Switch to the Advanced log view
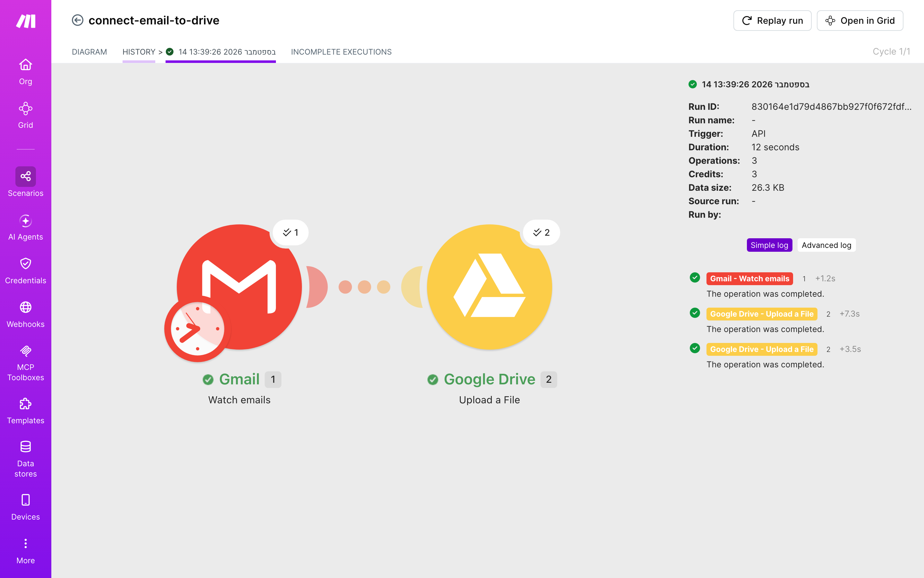Image resolution: width=924 pixels, height=578 pixels. [826, 245]
